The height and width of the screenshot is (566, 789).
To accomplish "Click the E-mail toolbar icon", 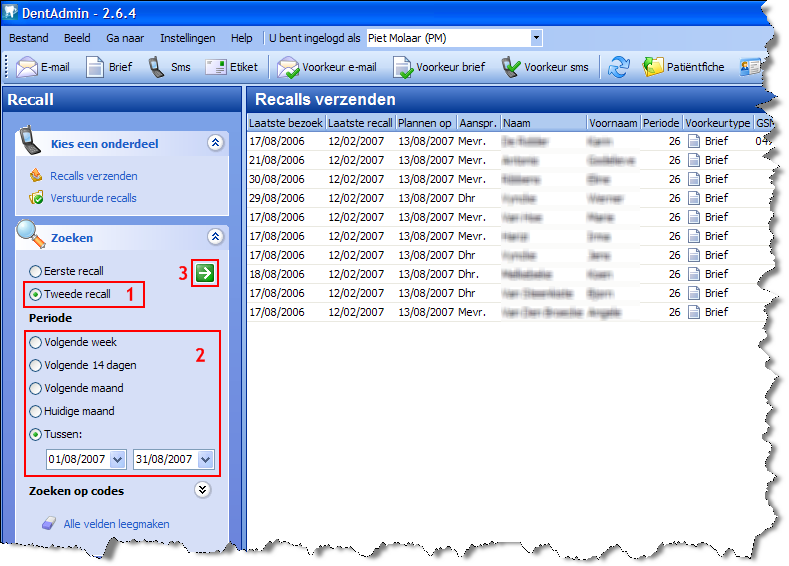I will pyautogui.click(x=28, y=67).
